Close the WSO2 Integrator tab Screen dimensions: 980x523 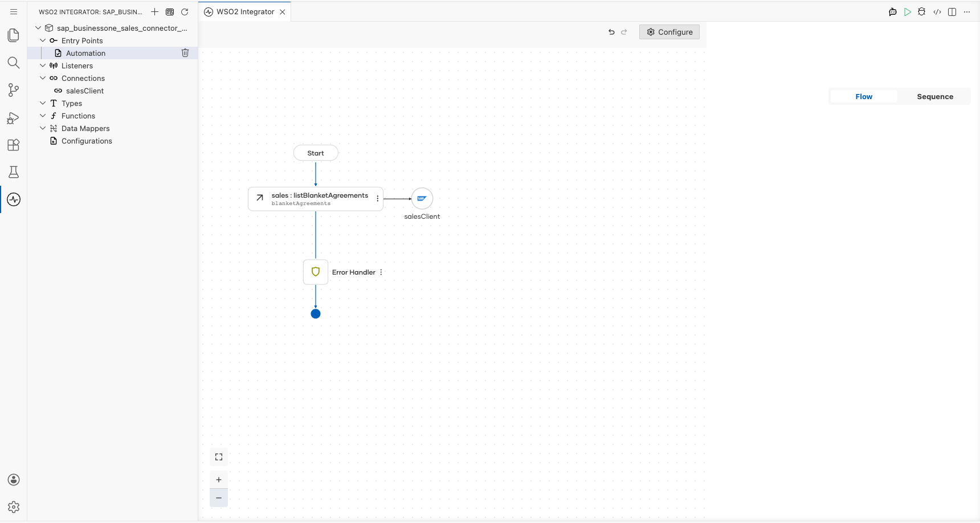pos(283,12)
